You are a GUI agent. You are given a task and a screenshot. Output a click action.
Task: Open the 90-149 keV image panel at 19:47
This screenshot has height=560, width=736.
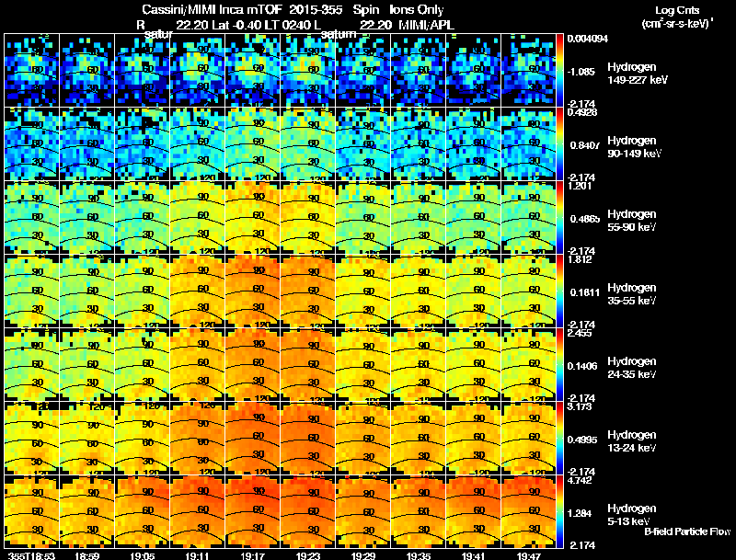point(528,144)
